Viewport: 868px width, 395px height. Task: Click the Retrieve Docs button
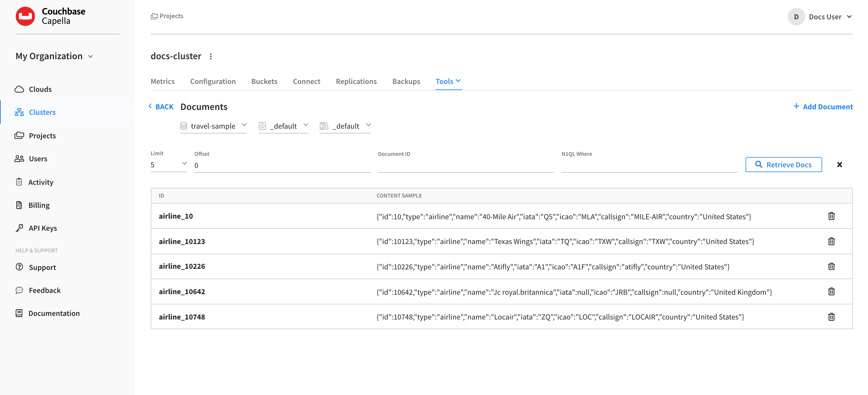[784, 165]
